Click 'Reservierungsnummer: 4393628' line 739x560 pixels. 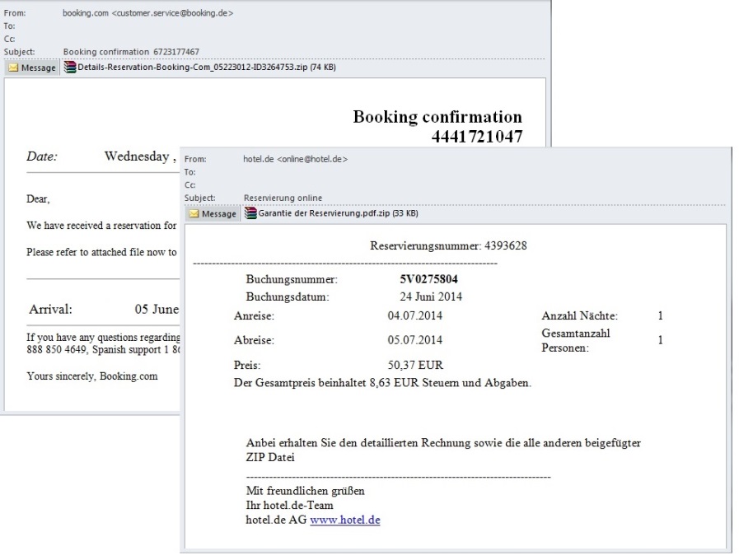448,246
